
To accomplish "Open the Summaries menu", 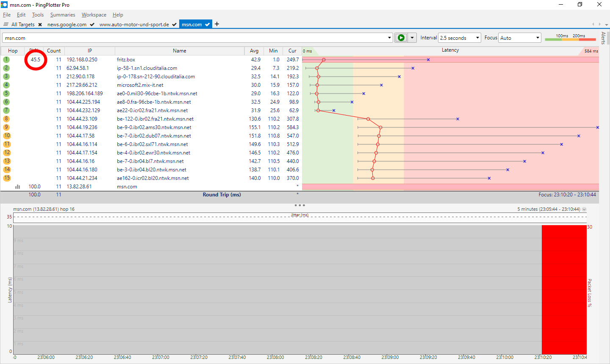I will pyautogui.click(x=63, y=15).
